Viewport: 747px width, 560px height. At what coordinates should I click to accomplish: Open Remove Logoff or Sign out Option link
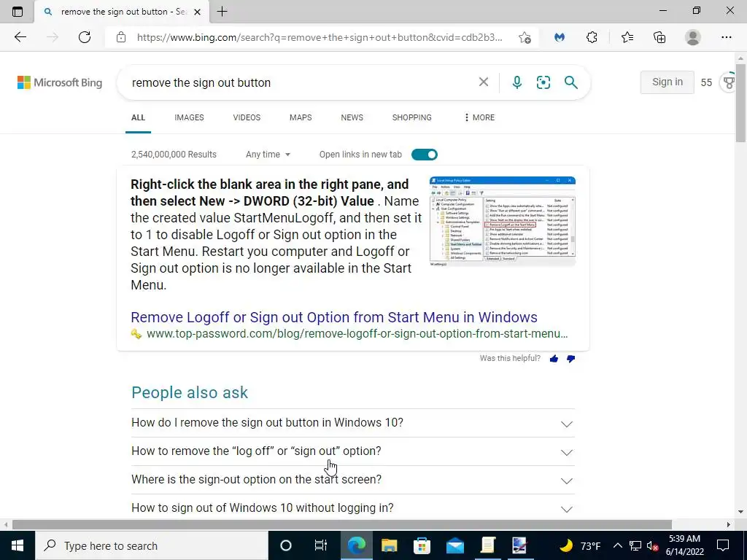pyautogui.click(x=334, y=317)
